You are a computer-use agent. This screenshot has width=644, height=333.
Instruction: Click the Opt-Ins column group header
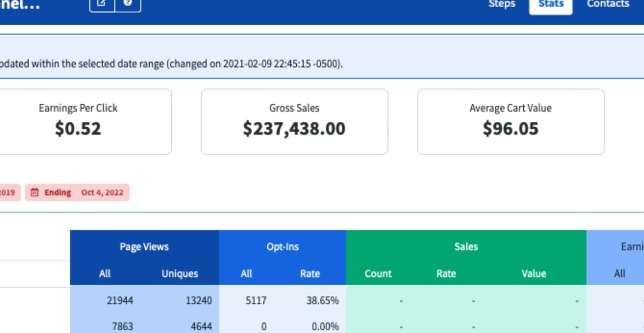tap(282, 247)
